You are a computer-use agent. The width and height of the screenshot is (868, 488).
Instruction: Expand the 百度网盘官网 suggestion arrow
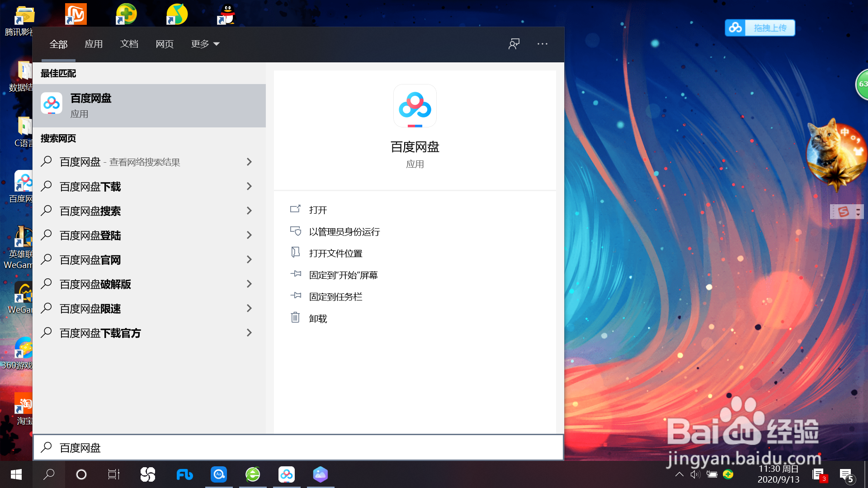click(249, 259)
